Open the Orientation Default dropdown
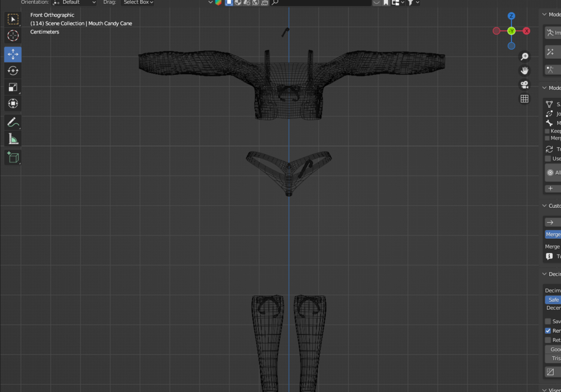 click(x=74, y=2)
